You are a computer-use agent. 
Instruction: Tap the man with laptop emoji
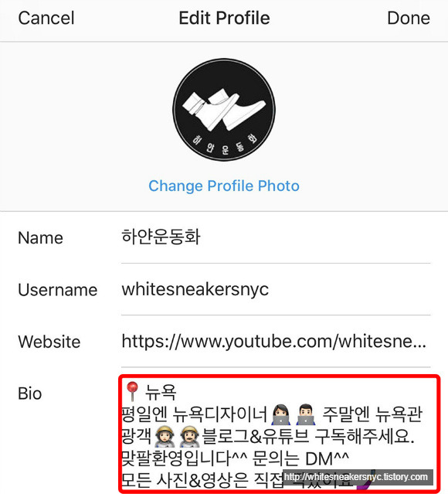coord(305,414)
